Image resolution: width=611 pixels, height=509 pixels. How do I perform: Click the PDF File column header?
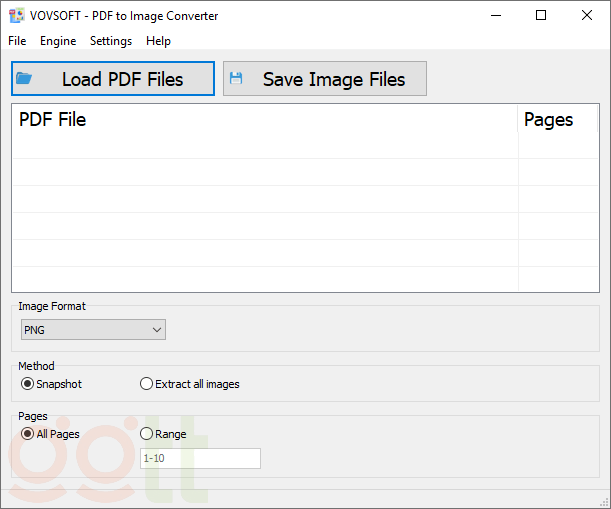coord(265,119)
